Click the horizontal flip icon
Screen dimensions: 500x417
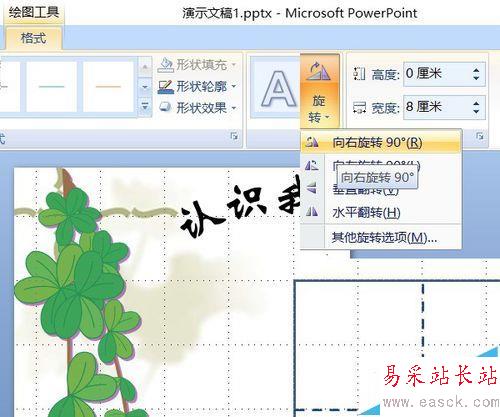pos(312,212)
